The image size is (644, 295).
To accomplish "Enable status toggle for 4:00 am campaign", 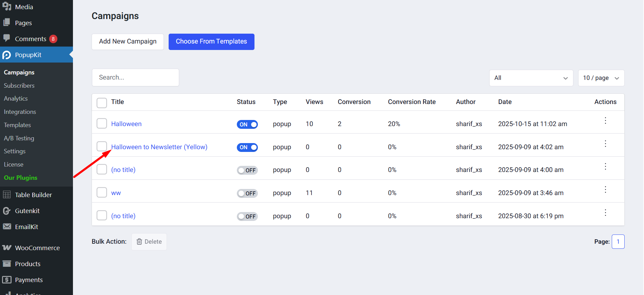I will point(247,170).
